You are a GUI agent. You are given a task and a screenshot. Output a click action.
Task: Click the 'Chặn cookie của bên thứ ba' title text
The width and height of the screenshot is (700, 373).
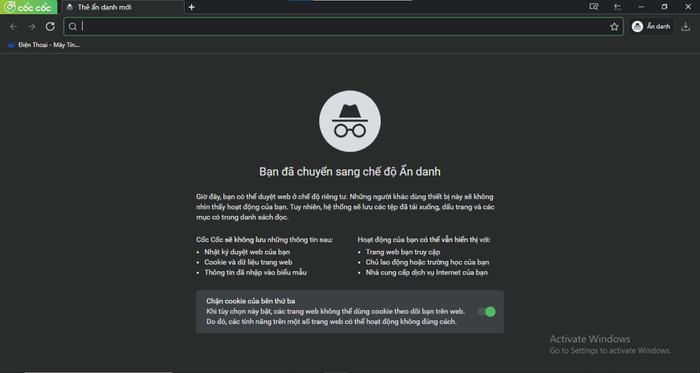click(x=250, y=301)
